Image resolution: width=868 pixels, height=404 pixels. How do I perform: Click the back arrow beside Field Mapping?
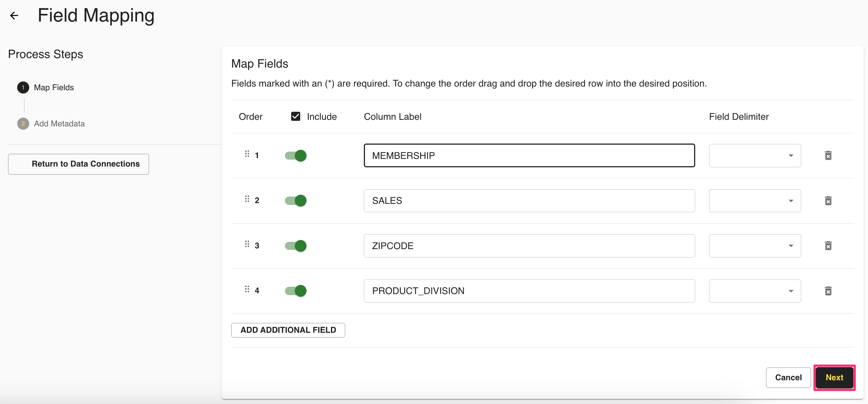click(14, 15)
